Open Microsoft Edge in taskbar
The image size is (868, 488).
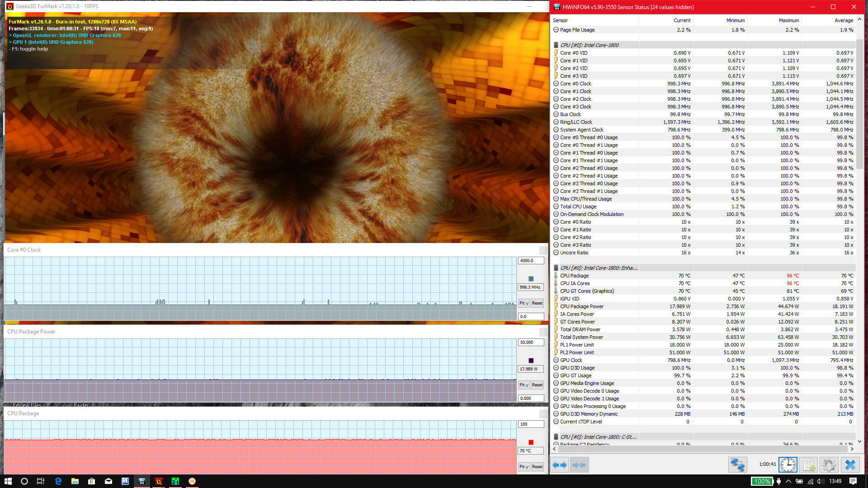[58, 481]
